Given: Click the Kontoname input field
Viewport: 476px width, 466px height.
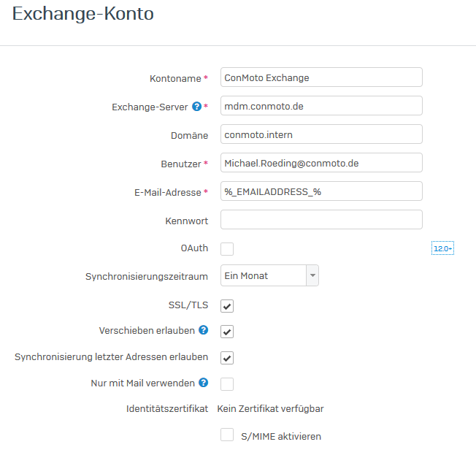Looking at the screenshot, I should click(321, 77).
